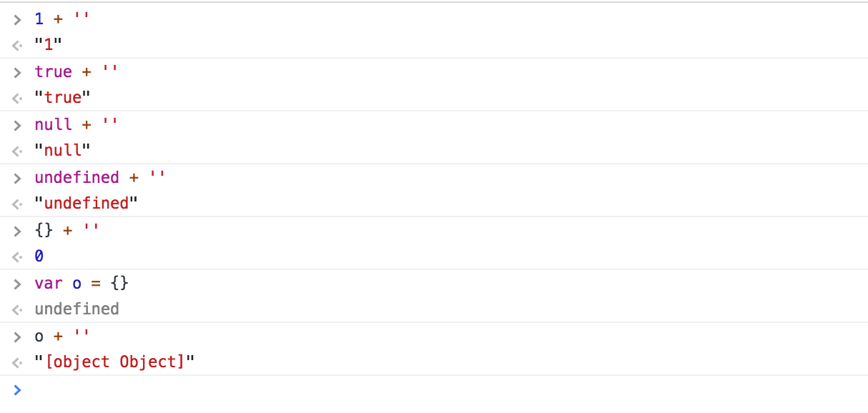Image resolution: width=868 pixels, height=413 pixels.
Task: Click the output arrow beside the 0 result
Action: (x=18, y=257)
